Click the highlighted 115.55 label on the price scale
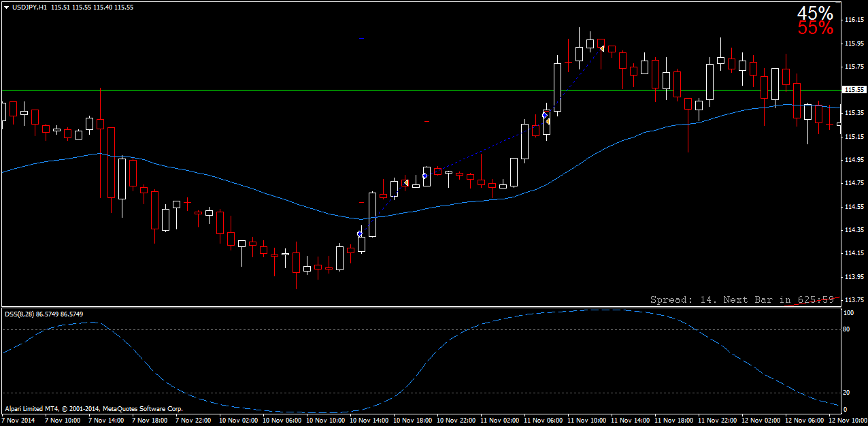Viewport: 868px width, 426px height. pos(854,90)
